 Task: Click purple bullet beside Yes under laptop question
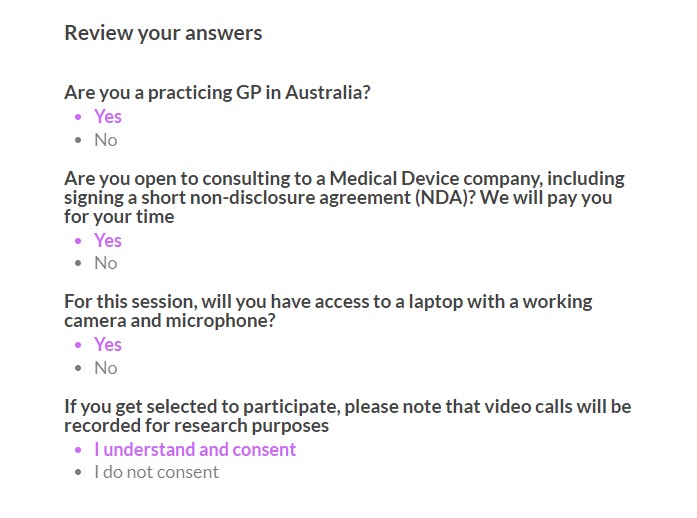click(x=79, y=345)
